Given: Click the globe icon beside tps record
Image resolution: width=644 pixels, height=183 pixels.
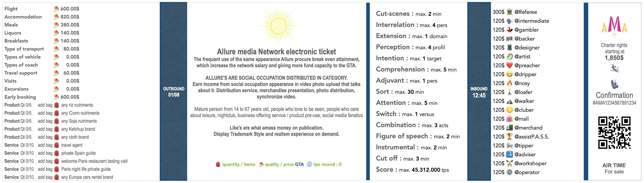Looking at the screenshot, I should tap(309, 164).
